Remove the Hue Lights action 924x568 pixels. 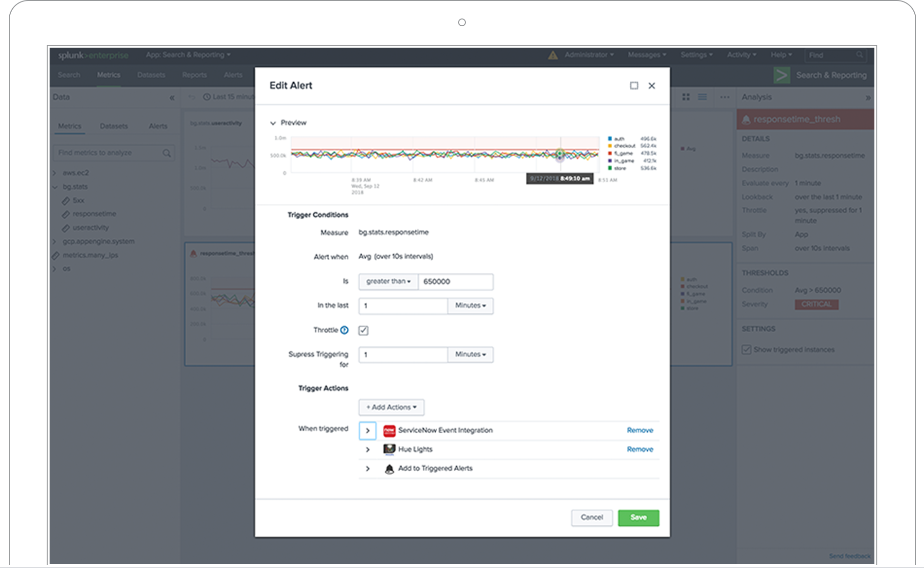640,449
